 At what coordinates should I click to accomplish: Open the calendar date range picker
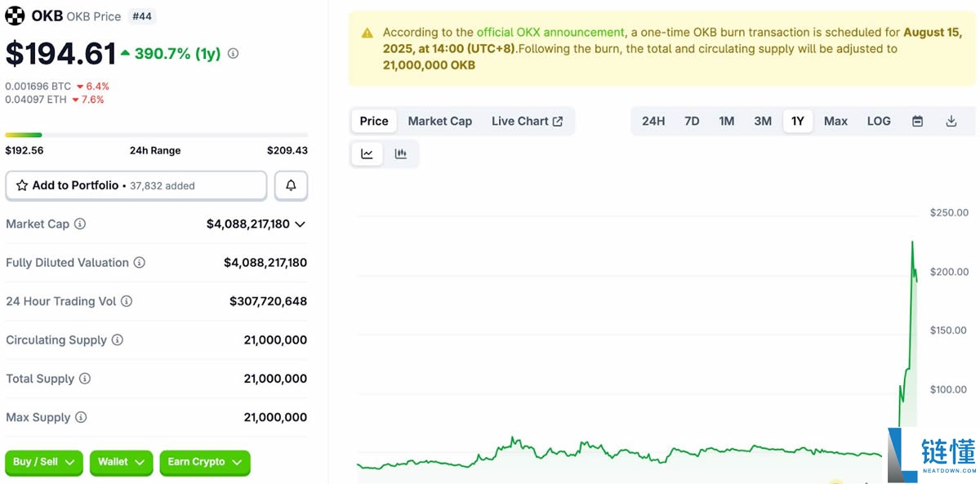pyautogui.click(x=917, y=121)
